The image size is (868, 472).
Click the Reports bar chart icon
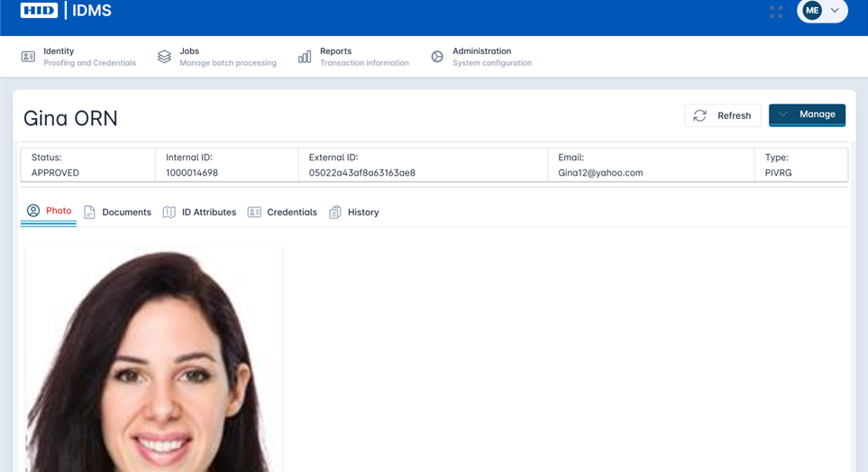click(305, 57)
